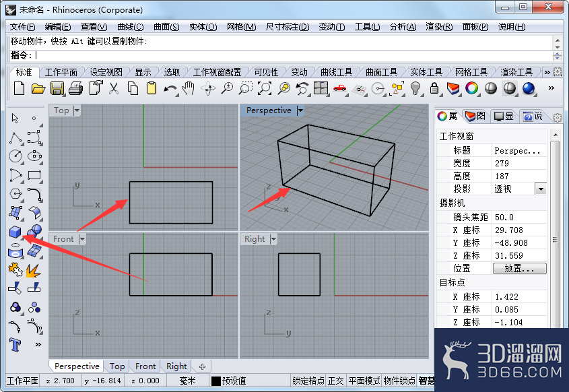Image resolution: width=569 pixels, height=392 pixels.
Task: Select the pointer selection tool
Action: coord(15,119)
